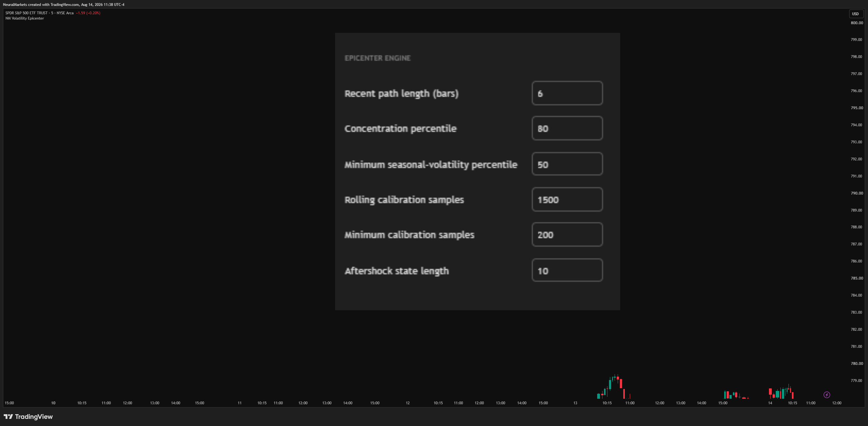Screen dimensions: 868x426
Task: Edit Concentration percentile value field
Action: (x=567, y=128)
